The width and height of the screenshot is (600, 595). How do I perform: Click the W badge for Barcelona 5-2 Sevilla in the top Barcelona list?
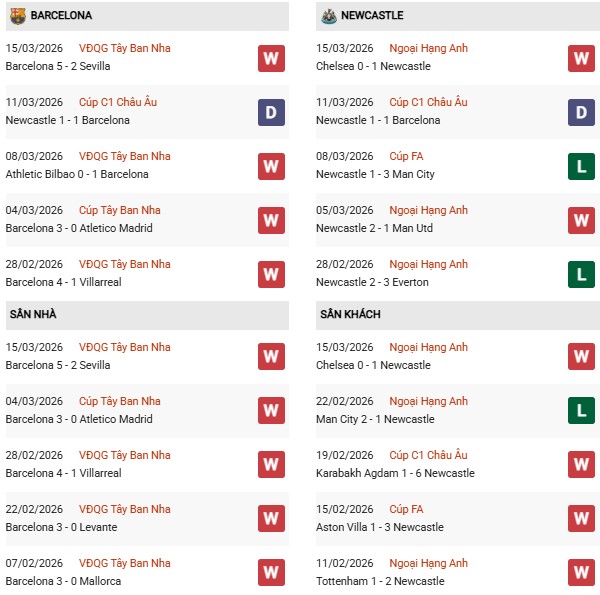[271, 58]
